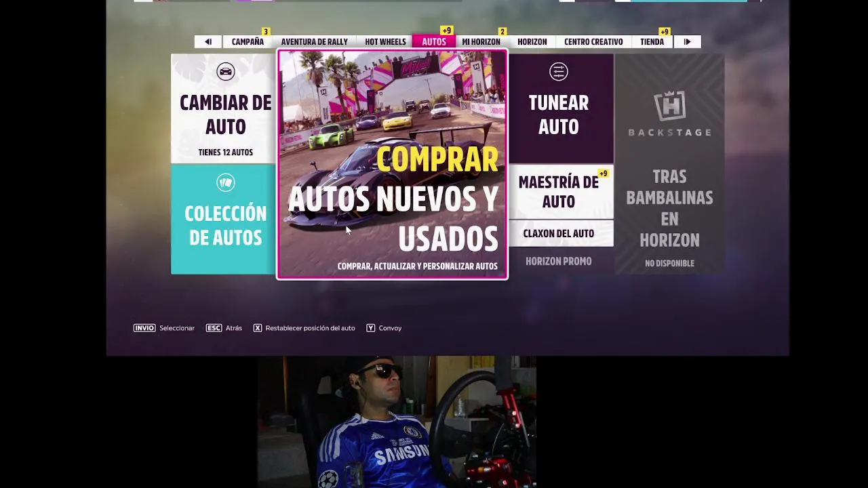Click the +9 badge on Autos tab
The width and height of the screenshot is (868, 488).
coord(446,30)
